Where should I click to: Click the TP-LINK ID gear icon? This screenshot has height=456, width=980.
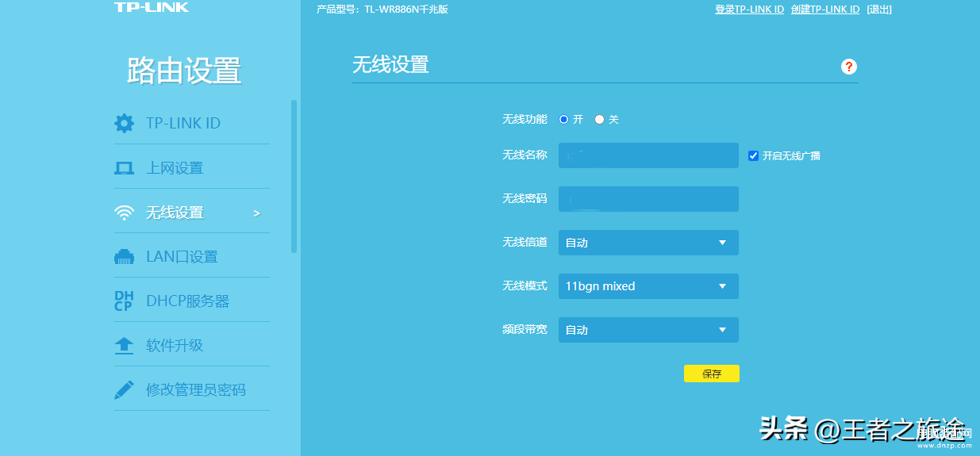(x=124, y=123)
